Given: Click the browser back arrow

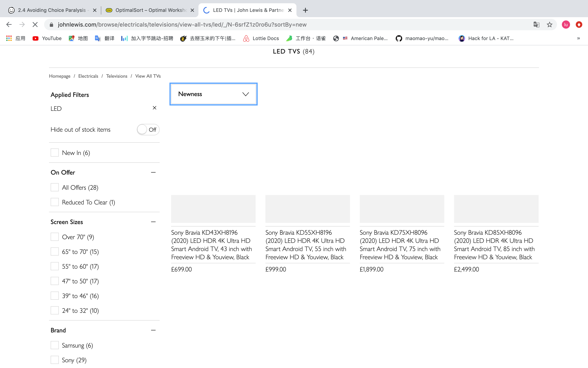Looking at the screenshot, I should click(x=9, y=25).
